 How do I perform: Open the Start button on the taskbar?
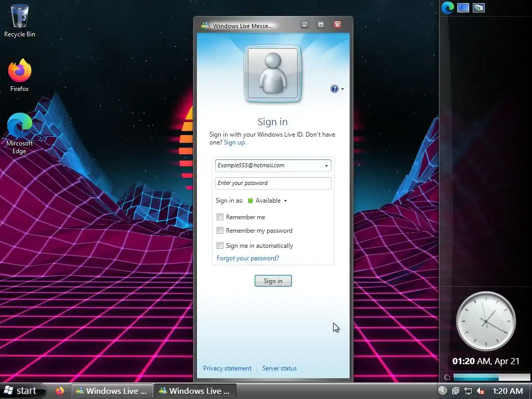tap(22, 391)
